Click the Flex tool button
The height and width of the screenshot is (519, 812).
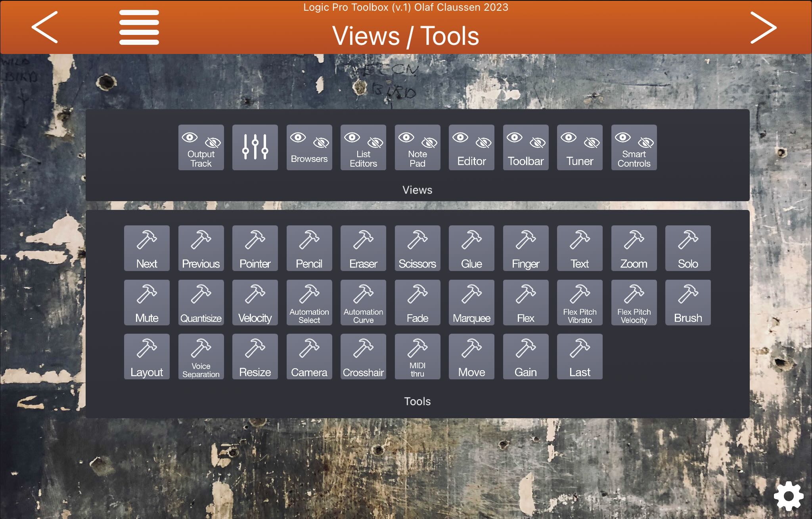click(526, 303)
